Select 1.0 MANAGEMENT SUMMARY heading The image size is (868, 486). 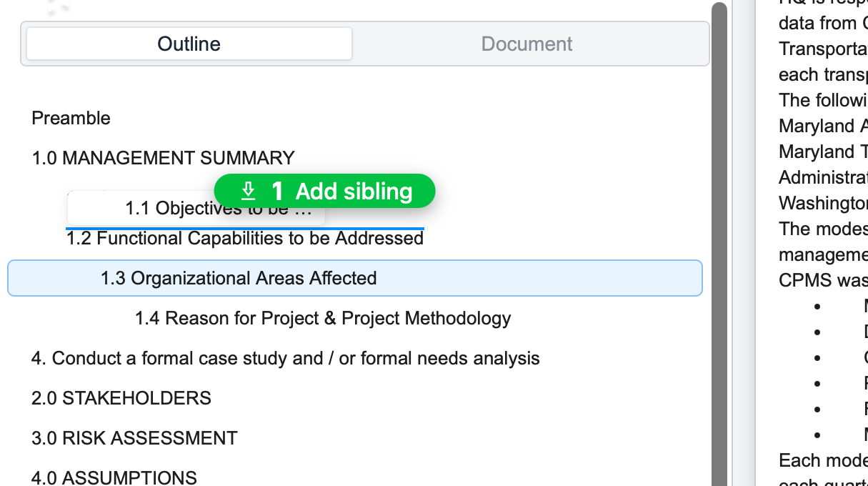(163, 158)
